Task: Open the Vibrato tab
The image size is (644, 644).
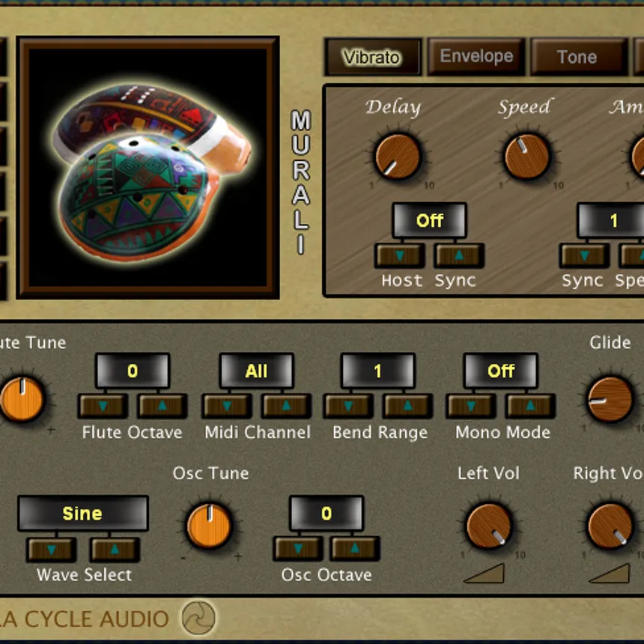Action: [x=373, y=57]
